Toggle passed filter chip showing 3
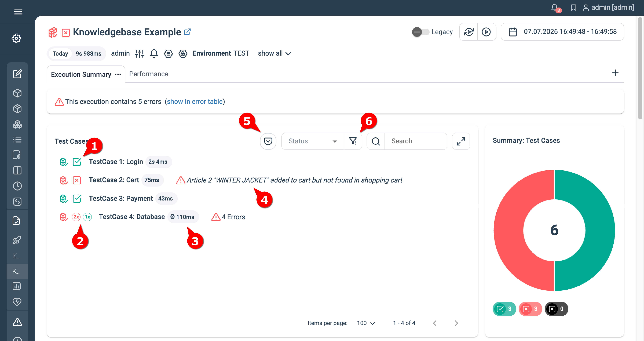Viewport: 644px width, 341px height. pos(504,309)
